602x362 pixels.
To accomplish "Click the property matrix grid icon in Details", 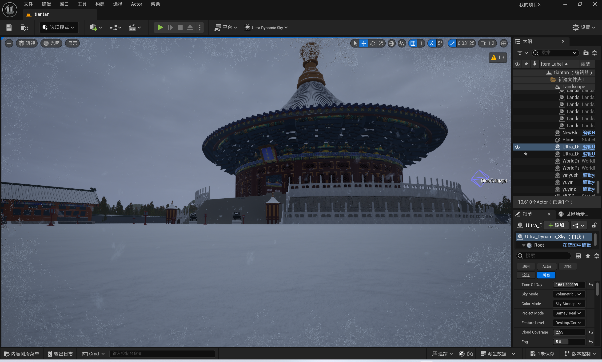I will [578, 255].
